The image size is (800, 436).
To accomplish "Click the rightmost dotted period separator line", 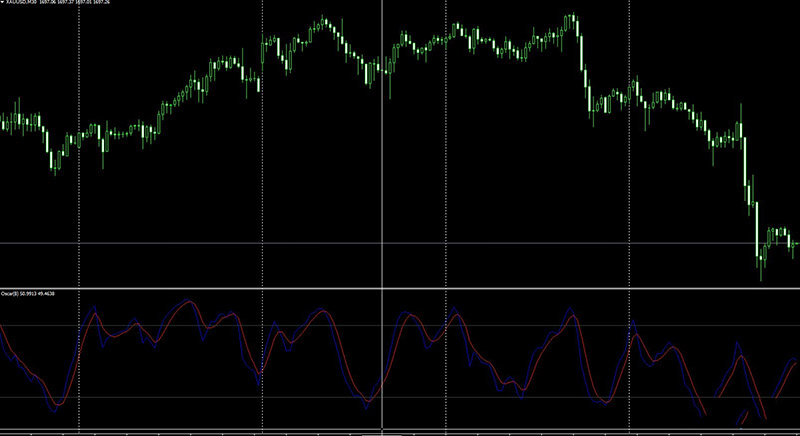I will point(628,200).
